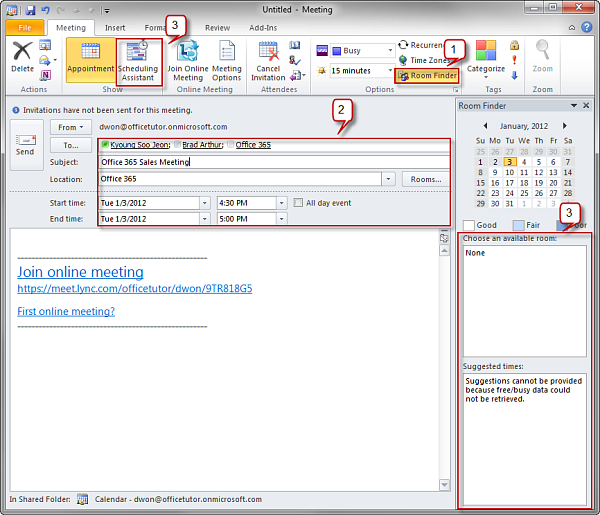Click First online meeting? link
The image size is (600, 515).
[66, 311]
